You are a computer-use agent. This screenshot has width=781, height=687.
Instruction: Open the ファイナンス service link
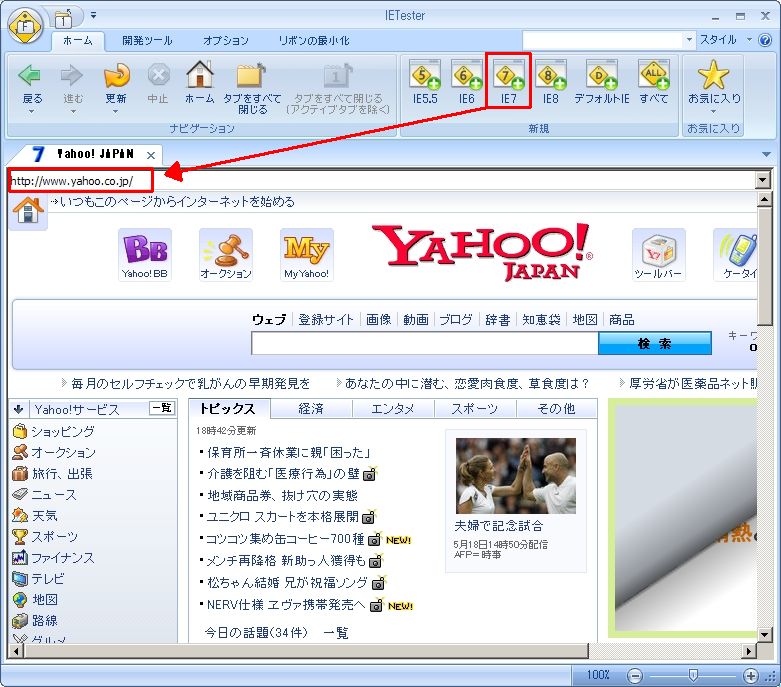pyautogui.click(x=63, y=558)
